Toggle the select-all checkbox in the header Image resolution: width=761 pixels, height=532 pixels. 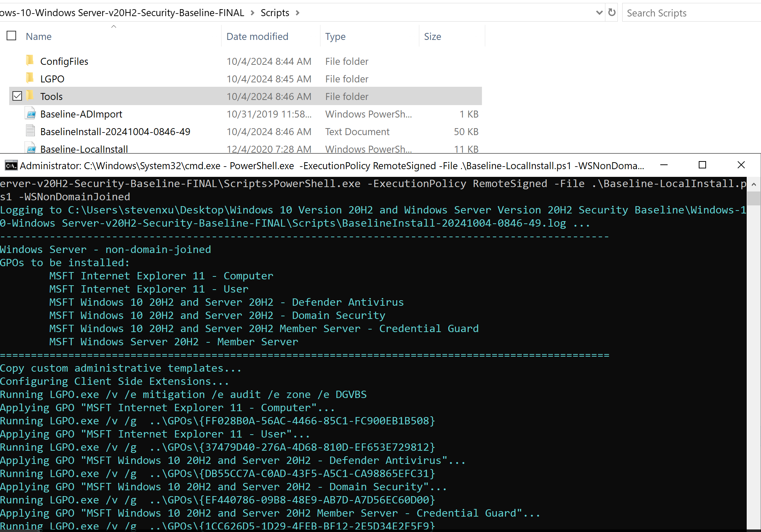(12, 36)
